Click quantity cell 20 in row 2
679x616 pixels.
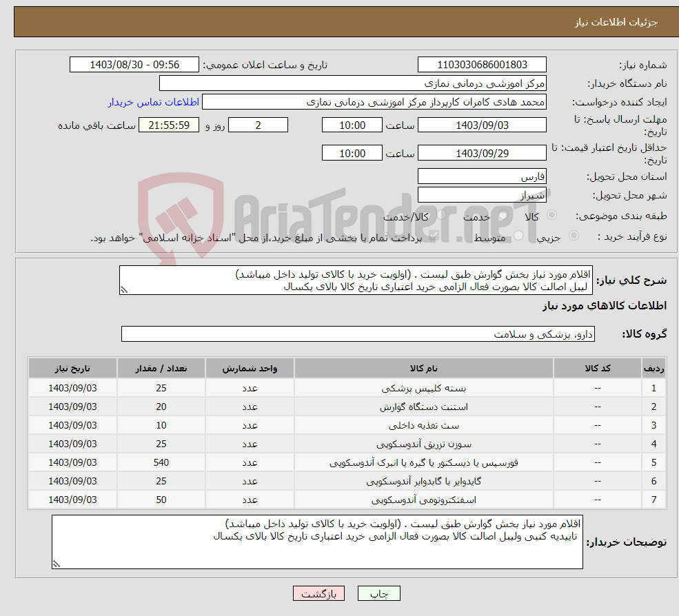click(x=161, y=407)
